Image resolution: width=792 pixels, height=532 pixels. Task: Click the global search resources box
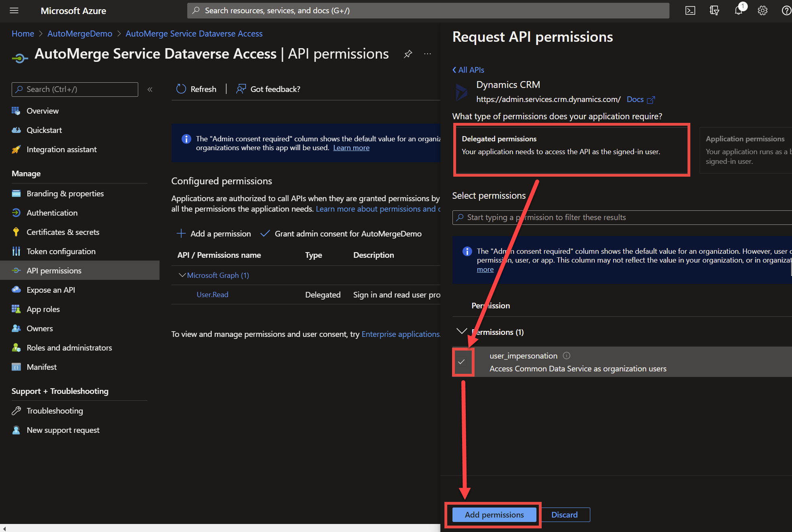(x=428, y=11)
